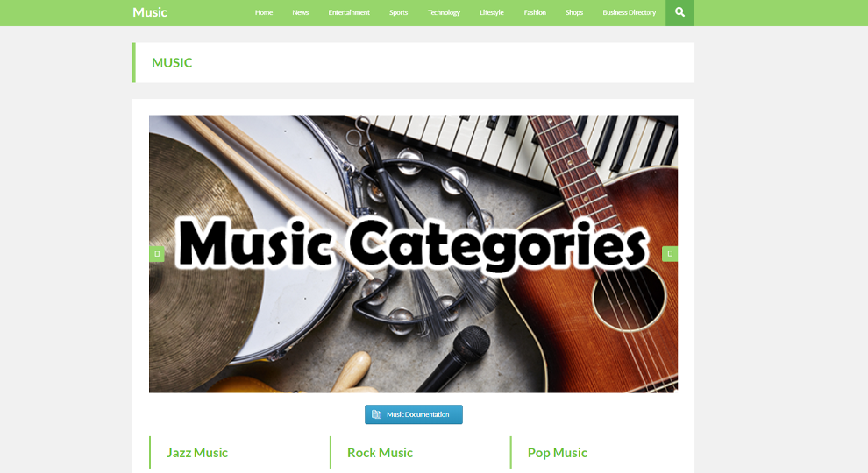This screenshot has width=868, height=473.
Task: Open the News menu item
Action: click(300, 12)
